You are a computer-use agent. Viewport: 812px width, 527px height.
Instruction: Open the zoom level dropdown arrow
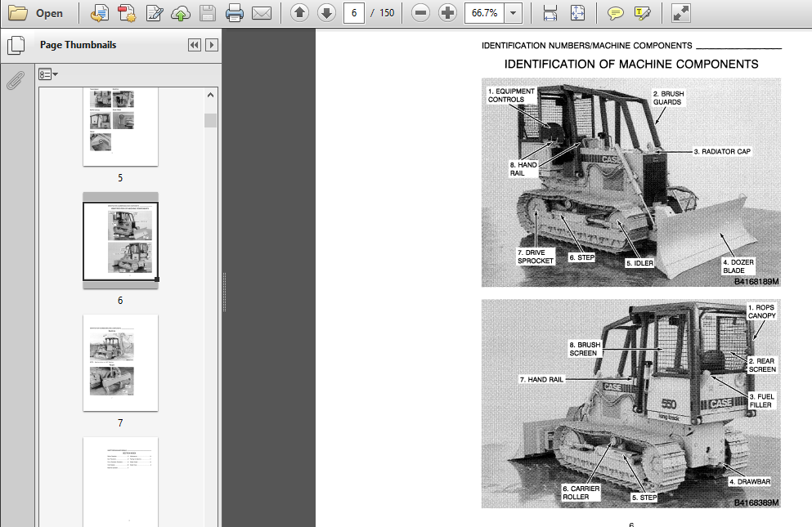click(514, 13)
